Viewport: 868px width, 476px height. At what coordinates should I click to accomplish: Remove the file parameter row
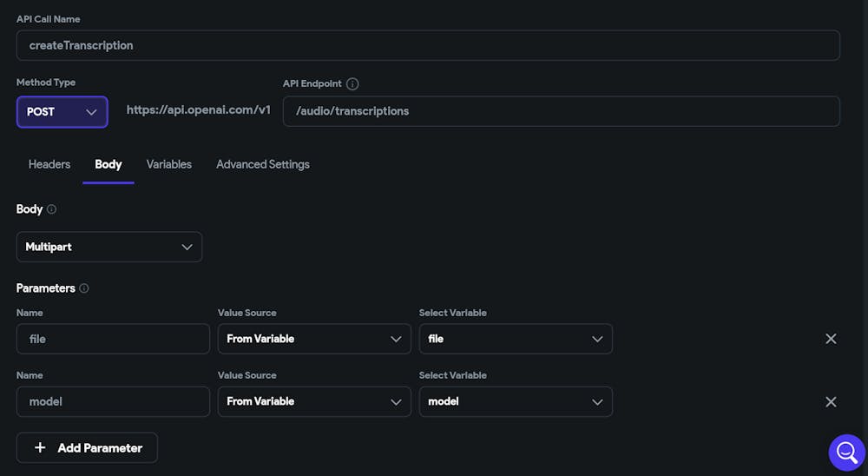coord(831,339)
